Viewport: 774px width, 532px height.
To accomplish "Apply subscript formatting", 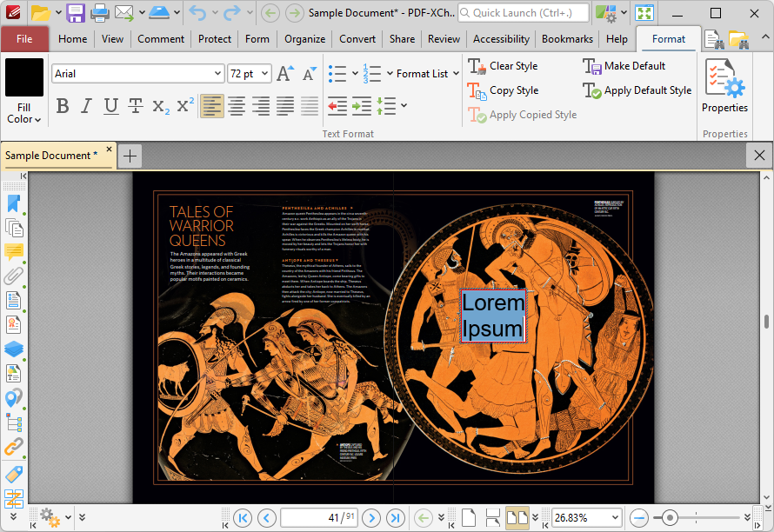I will (x=160, y=105).
